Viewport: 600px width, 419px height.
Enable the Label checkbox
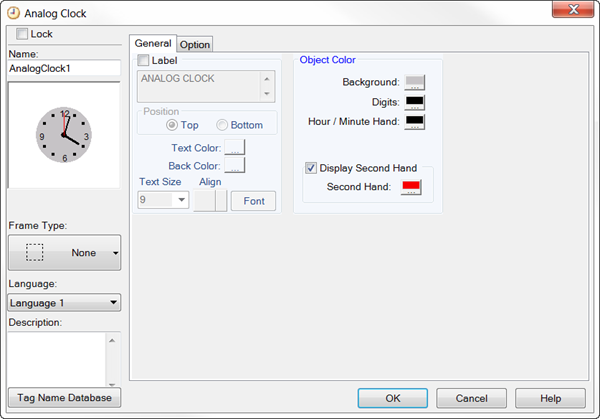click(x=144, y=61)
